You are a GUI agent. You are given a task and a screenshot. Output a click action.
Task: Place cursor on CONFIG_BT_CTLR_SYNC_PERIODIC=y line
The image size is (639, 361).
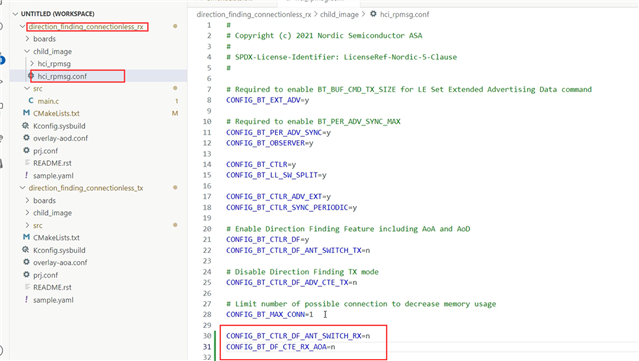click(x=291, y=207)
